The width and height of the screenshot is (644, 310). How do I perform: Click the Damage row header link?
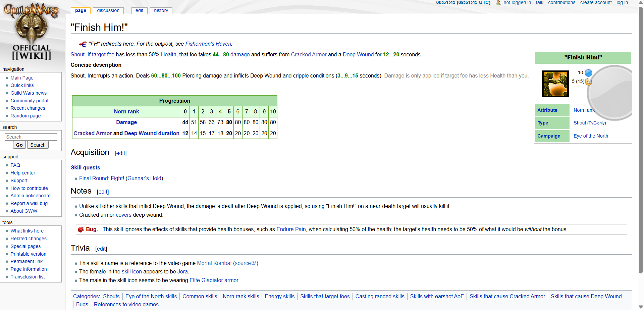(126, 122)
